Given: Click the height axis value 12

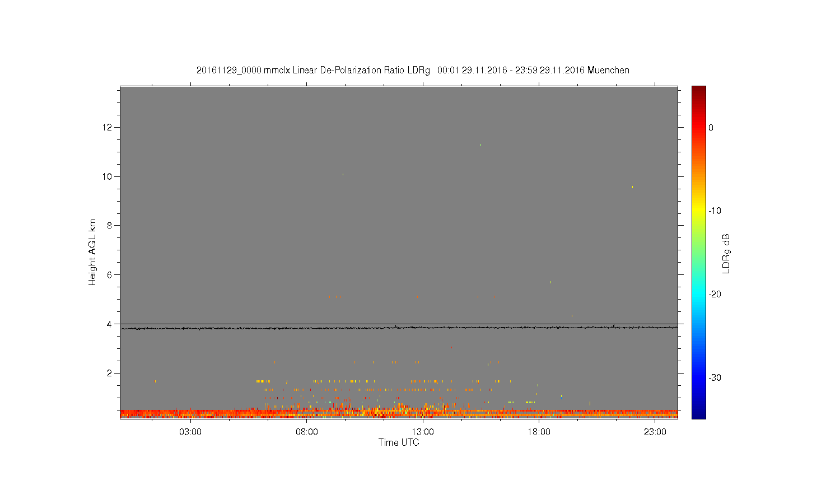Looking at the screenshot, I should [108, 127].
